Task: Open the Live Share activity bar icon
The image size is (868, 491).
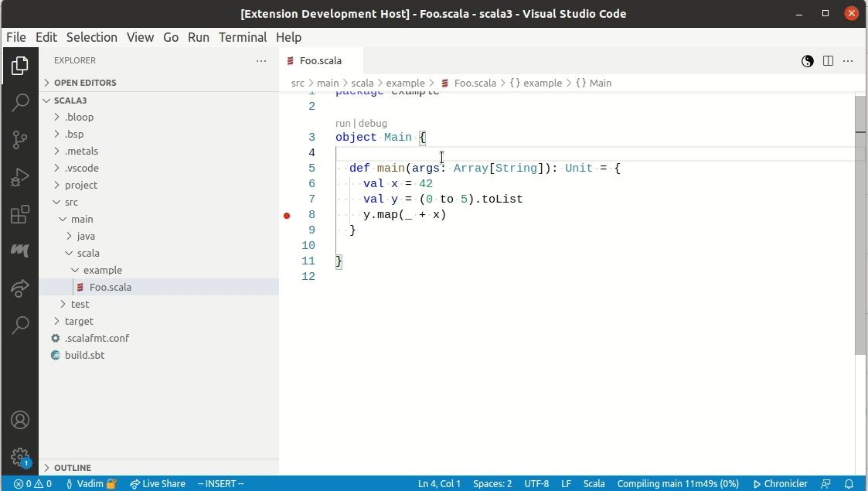Action: [x=20, y=288]
